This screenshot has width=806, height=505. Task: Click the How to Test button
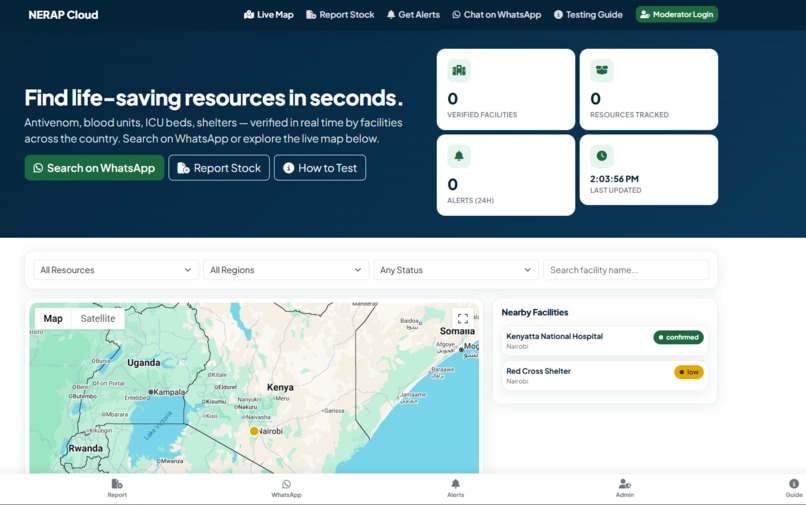pos(320,168)
